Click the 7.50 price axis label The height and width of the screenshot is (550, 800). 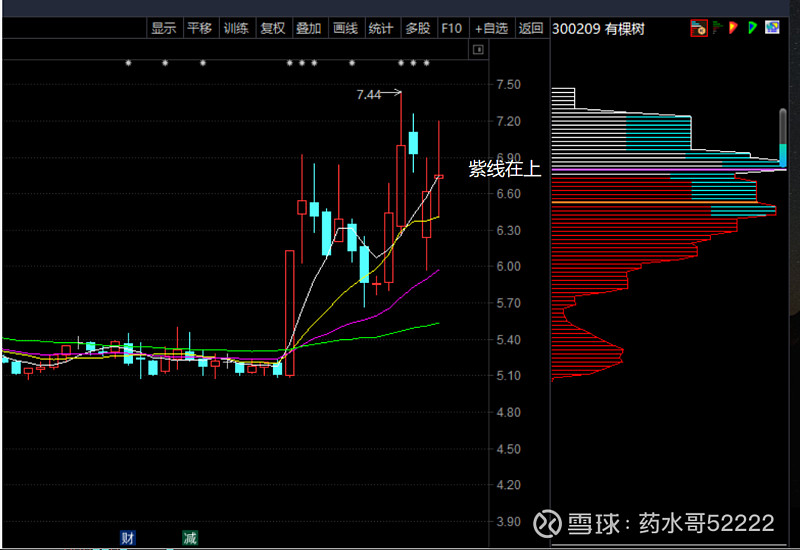coord(509,85)
